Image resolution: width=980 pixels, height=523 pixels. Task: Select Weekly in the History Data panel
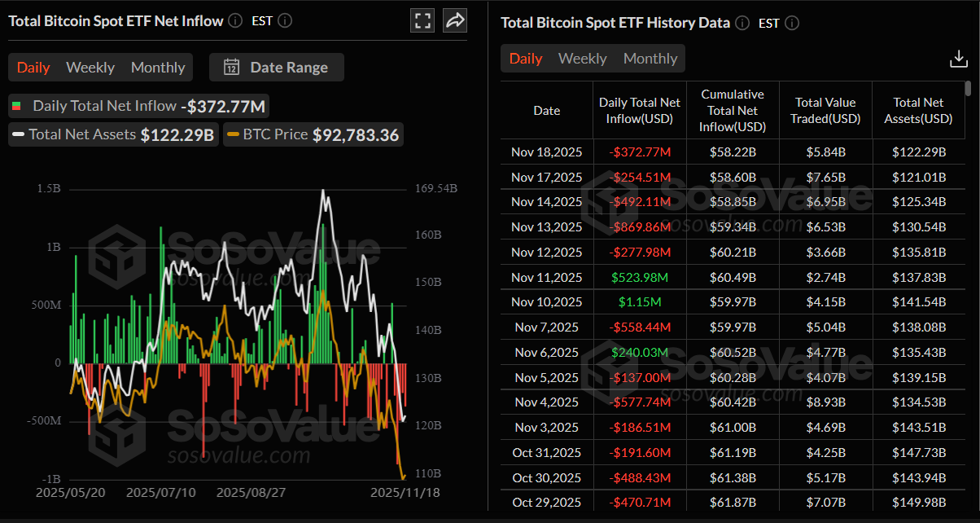pos(582,58)
